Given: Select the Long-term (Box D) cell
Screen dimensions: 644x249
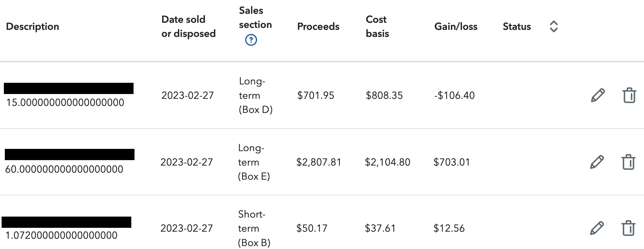Looking at the screenshot, I should pyautogui.click(x=256, y=95).
